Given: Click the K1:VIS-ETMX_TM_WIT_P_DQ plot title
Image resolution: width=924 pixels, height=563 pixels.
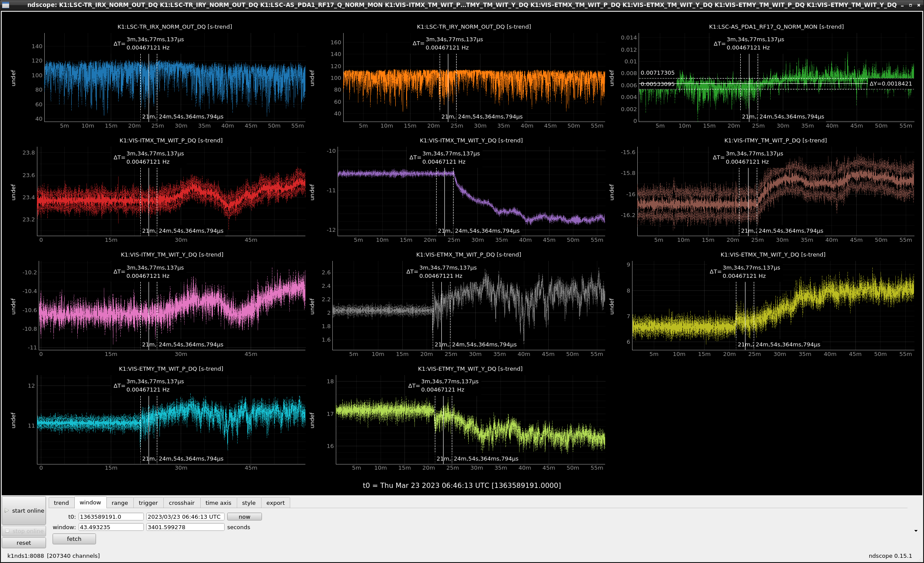Looking at the screenshot, I should (469, 254).
